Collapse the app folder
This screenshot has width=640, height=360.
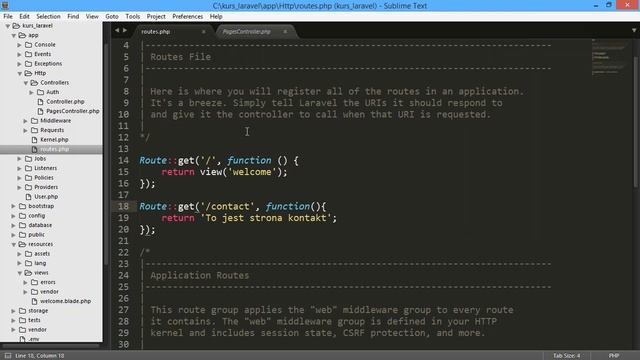point(14,35)
